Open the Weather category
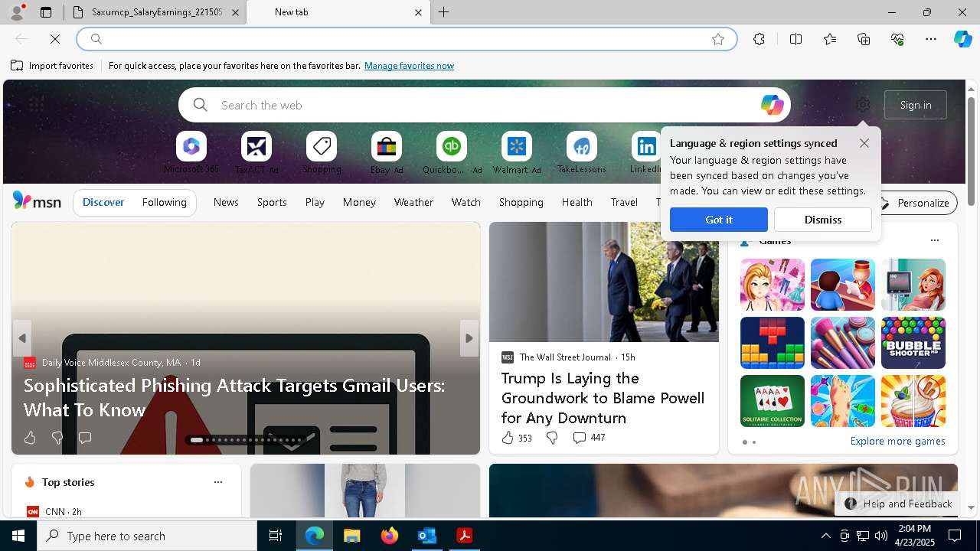Viewport: 980px width, 551px height. (413, 202)
